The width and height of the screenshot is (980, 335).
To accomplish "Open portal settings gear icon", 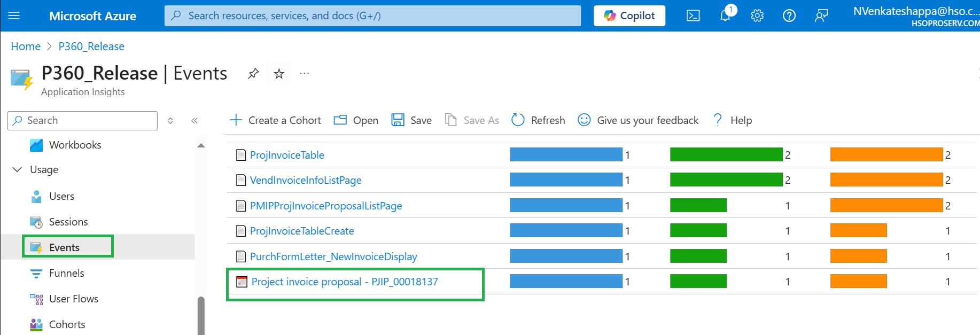I will tap(757, 16).
